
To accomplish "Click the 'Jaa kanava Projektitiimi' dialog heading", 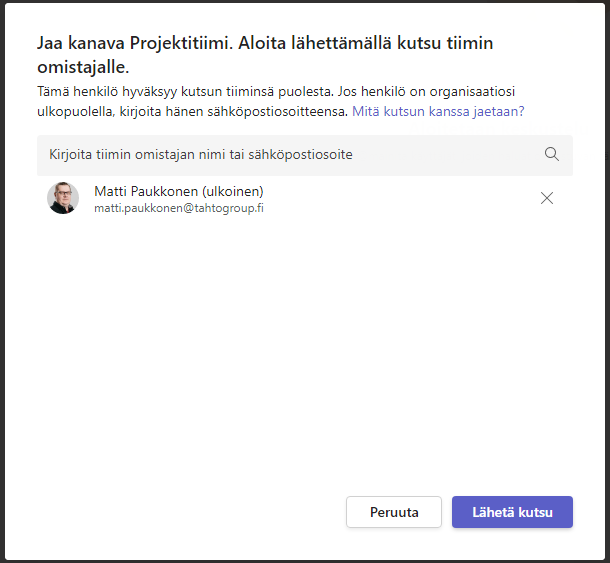I will coord(135,43).
